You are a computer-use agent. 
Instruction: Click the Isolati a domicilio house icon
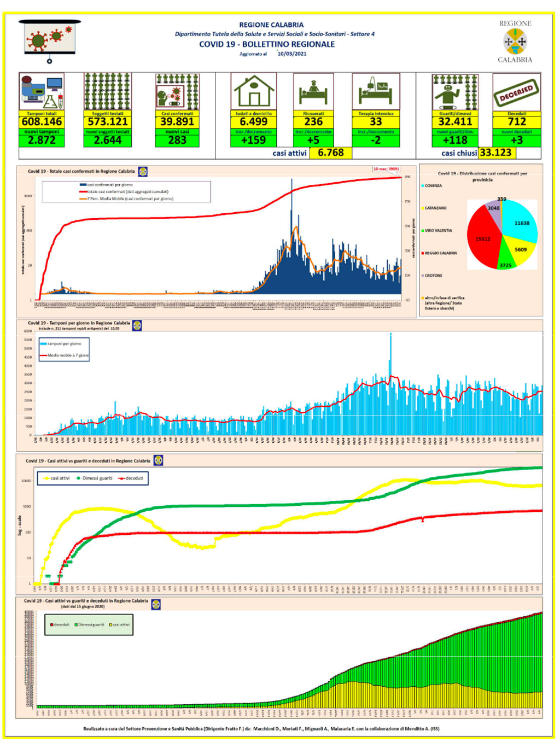(254, 92)
